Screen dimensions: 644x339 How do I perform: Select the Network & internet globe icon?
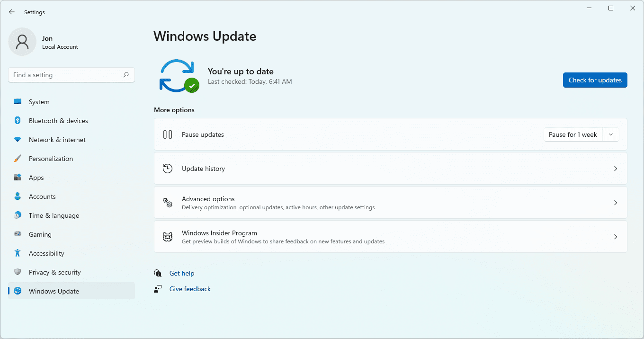point(18,139)
